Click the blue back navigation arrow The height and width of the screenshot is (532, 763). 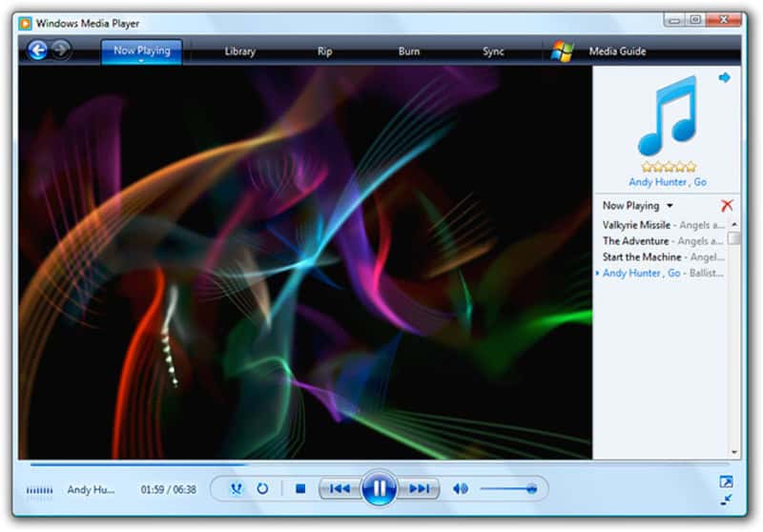pyautogui.click(x=38, y=51)
